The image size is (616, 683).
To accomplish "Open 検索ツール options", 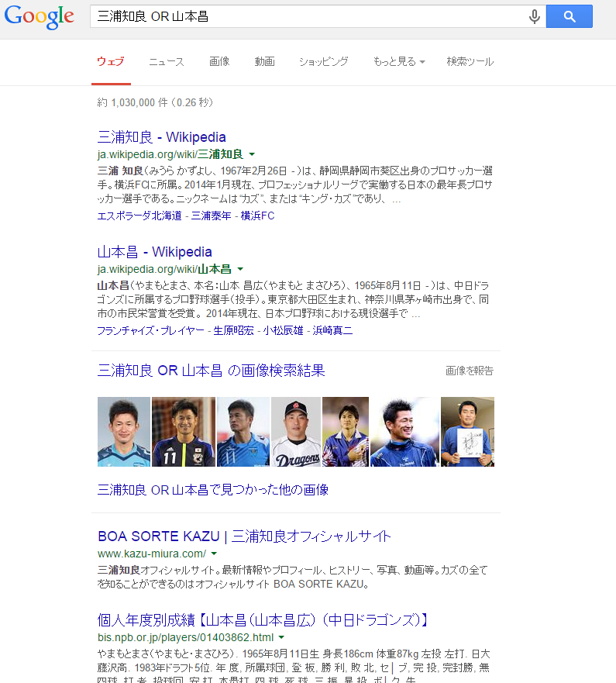I will (x=470, y=61).
